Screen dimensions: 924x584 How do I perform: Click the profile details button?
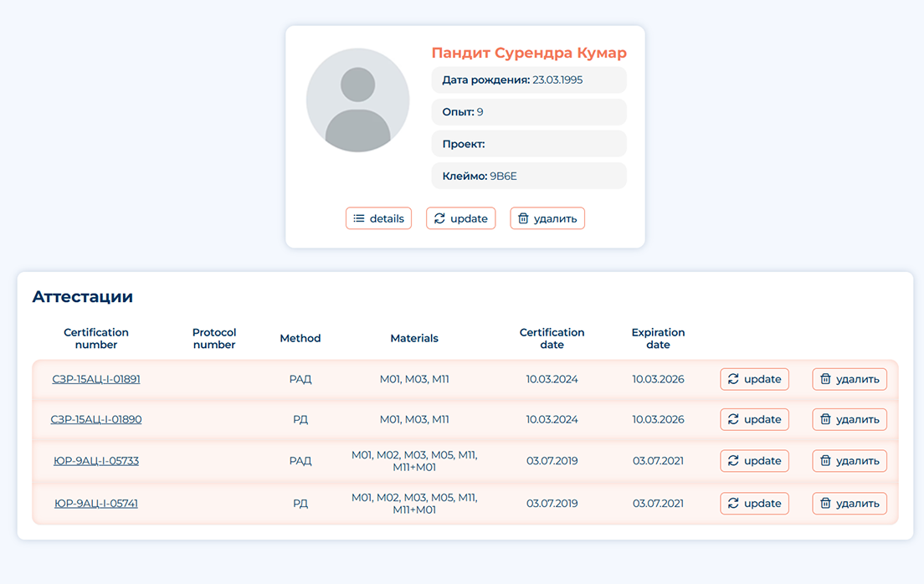pyautogui.click(x=378, y=218)
